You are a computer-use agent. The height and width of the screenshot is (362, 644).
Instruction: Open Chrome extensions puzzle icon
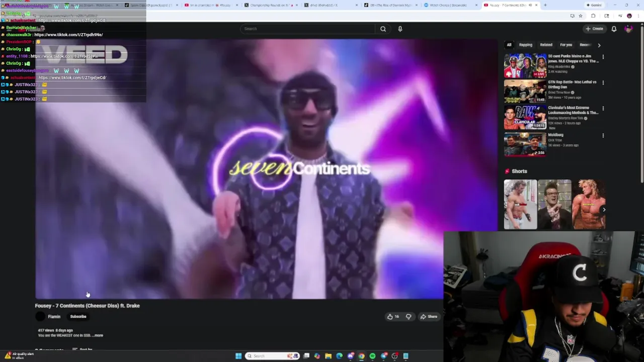(593, 16)
